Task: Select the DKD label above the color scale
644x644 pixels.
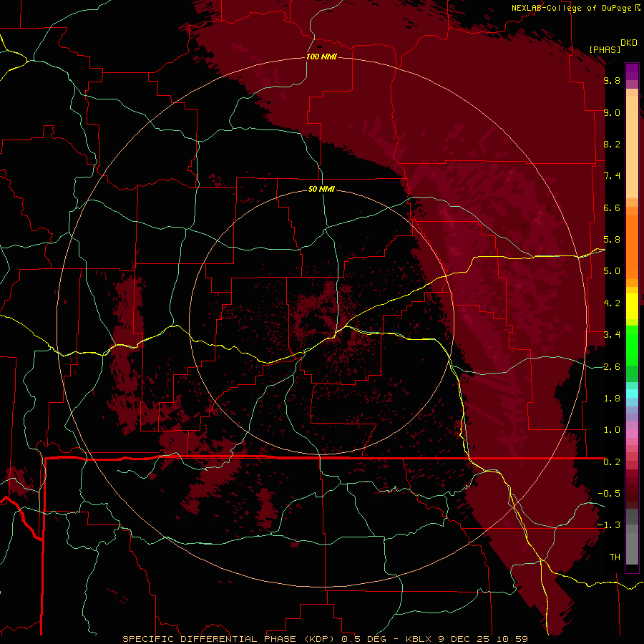Action: point(629,43)
